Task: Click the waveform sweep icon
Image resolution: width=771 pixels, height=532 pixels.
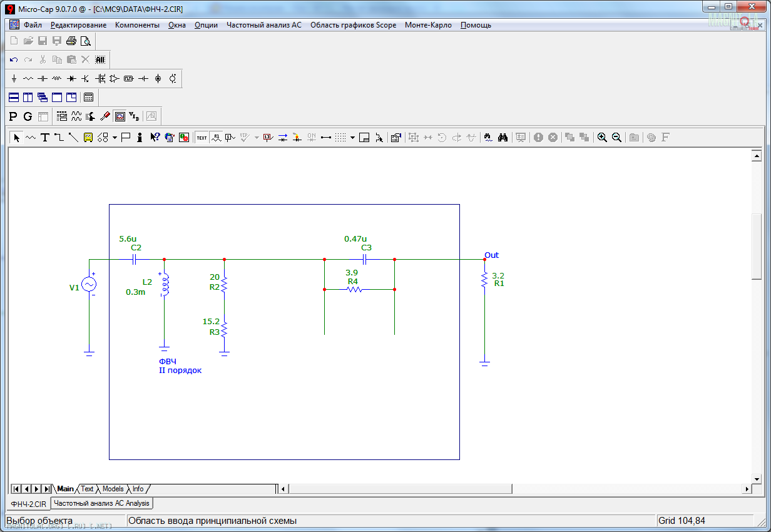Action: point(76,116)
